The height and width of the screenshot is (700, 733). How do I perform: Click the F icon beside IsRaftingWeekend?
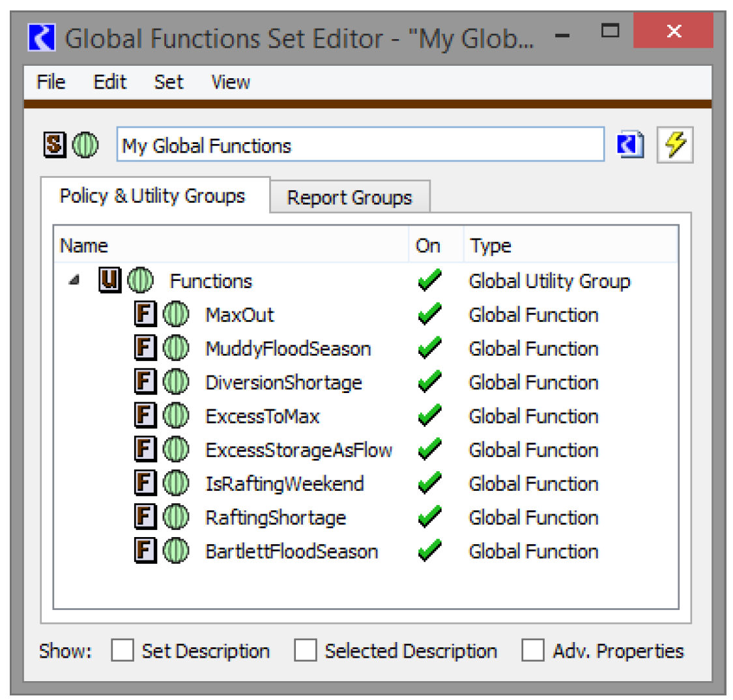pos(145,484)
